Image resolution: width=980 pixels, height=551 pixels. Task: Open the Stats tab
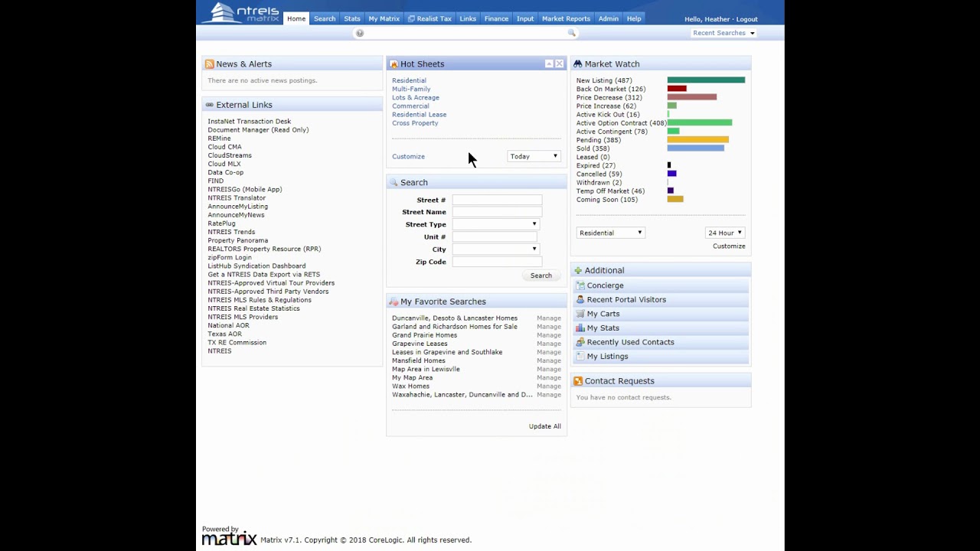(x=352, y=18)
